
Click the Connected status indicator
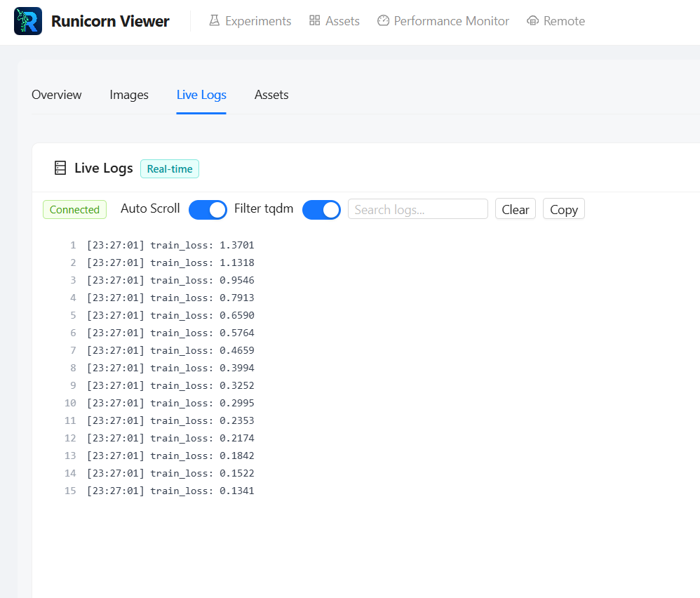(x=74, y=209)
